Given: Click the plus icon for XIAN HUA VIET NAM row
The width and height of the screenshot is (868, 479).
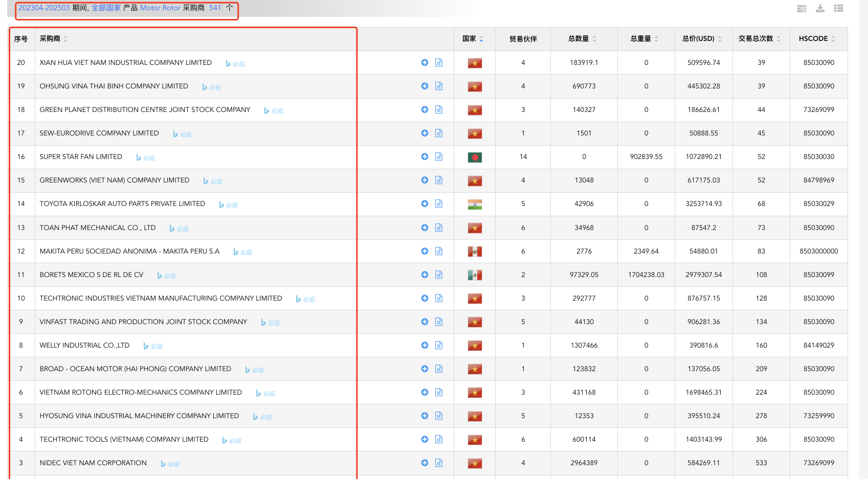Looking at the screenshot, I should 425,62.
